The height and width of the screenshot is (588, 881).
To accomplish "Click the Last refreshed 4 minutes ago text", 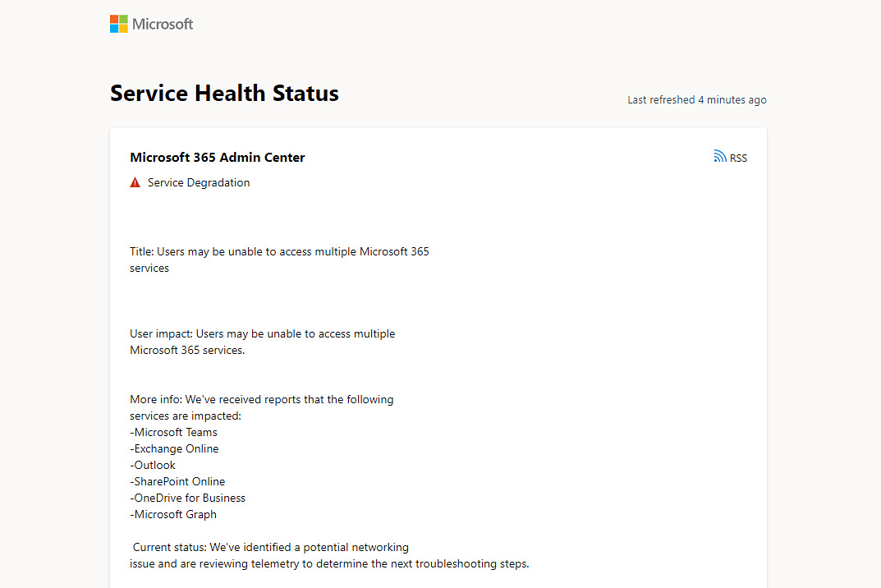I will tap(697, 100).
